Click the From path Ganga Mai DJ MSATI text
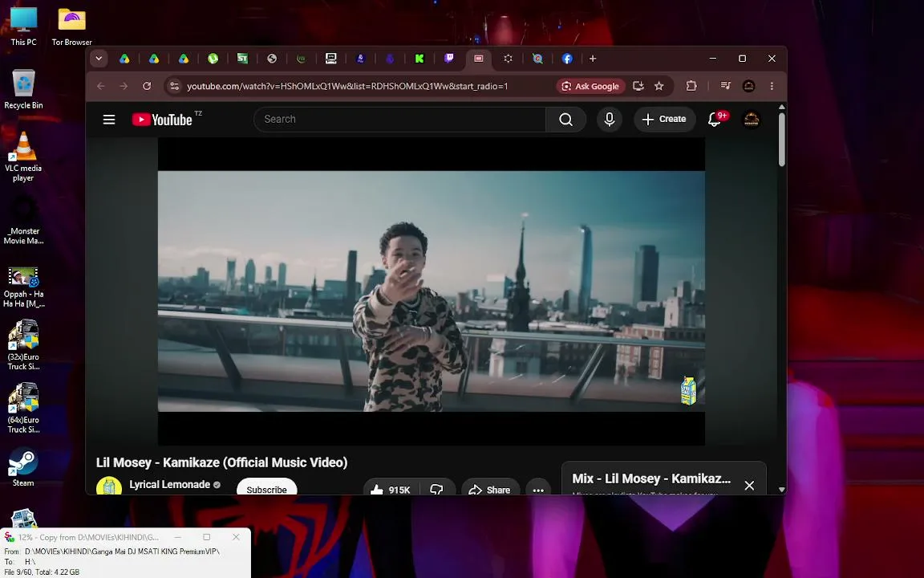The height and width of the screenshot is (578, 924). 122,552
